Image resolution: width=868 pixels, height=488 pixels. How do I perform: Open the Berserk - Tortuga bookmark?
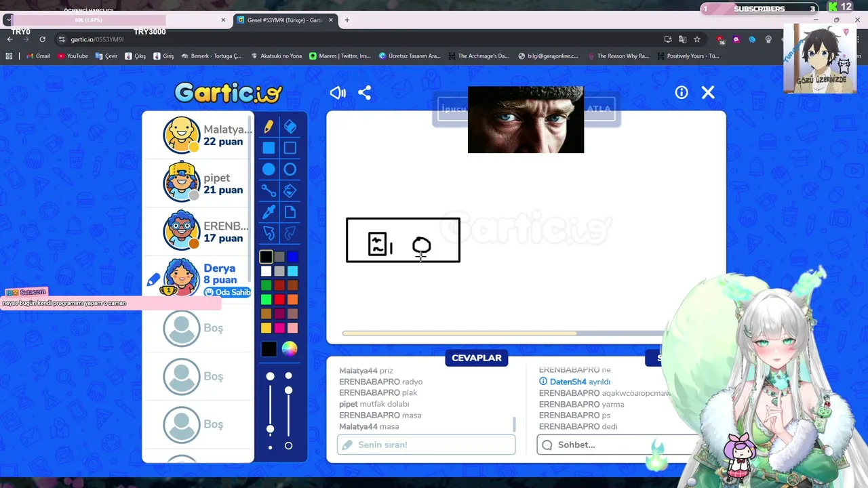(212, 56)
